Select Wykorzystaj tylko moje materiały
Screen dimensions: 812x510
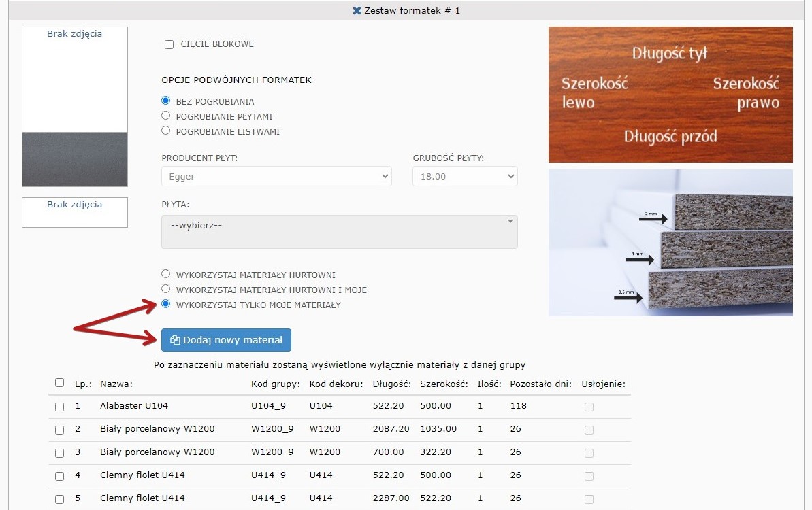166,305
